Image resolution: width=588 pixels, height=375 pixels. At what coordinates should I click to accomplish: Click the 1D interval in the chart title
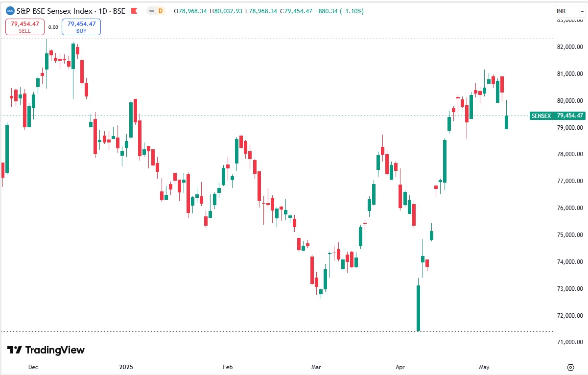click(104, 10)
